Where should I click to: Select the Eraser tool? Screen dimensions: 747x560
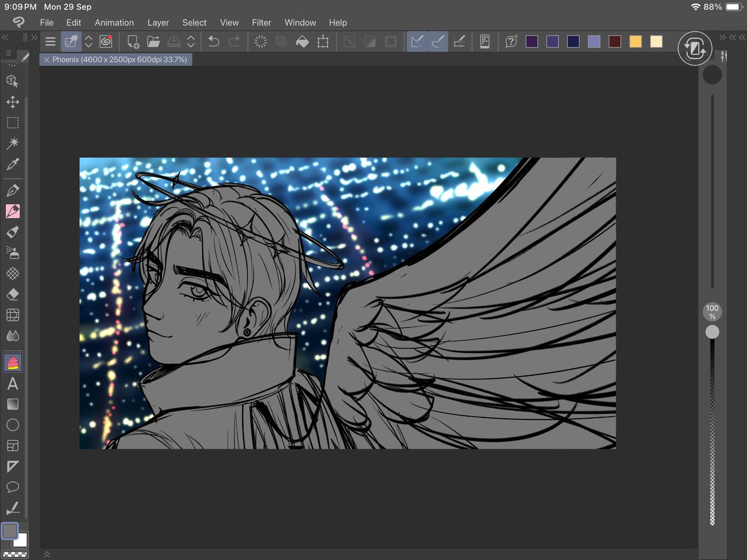coord(12,294)
